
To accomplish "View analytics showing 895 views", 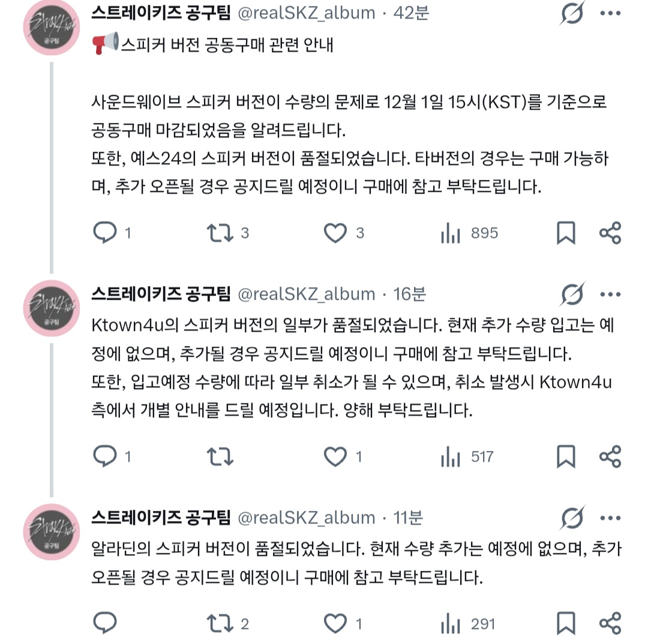I will (x=451, y=233).
